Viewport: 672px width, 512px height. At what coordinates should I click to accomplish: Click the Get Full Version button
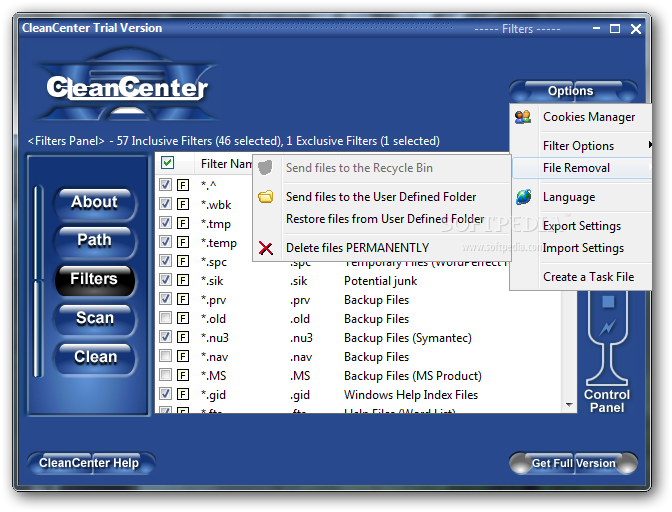(x=573, y=463)
